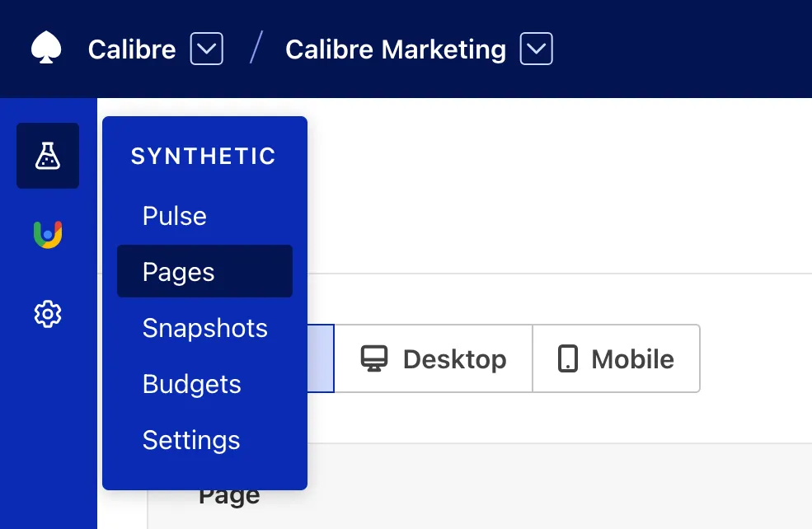Click the Calibre breadcrumb text
812x529 pixels.
pos(132,49)
